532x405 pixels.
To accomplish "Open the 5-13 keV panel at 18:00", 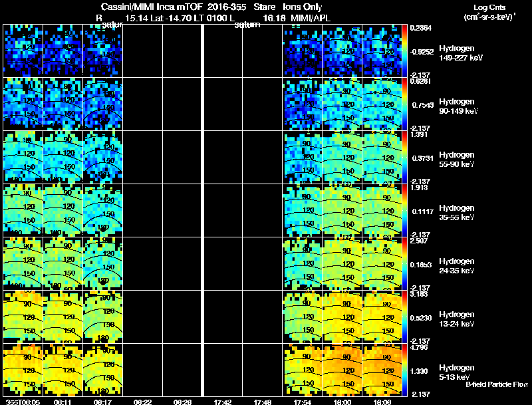I will point(342,370).
